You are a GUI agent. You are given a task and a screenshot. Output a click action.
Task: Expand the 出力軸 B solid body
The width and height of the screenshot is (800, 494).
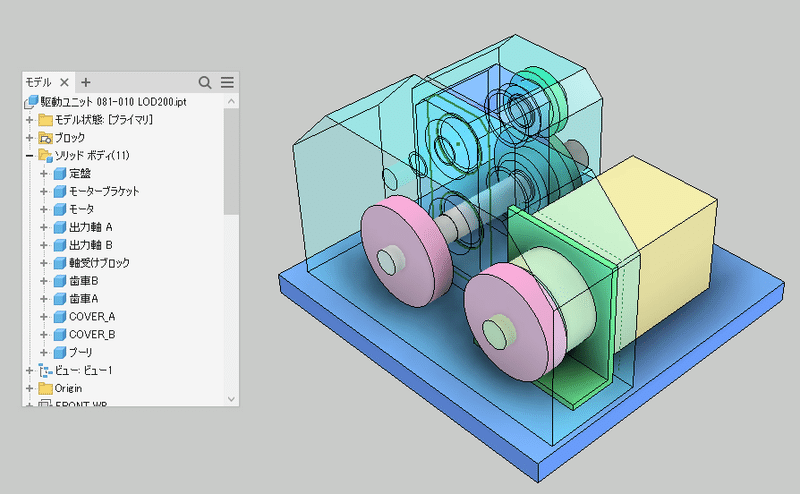pyautogui.click(x=44, y=245)
